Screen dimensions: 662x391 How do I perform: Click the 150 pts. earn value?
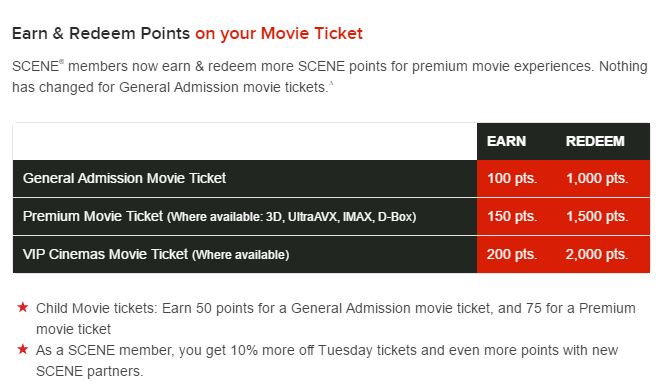click(x=512, y=216)
